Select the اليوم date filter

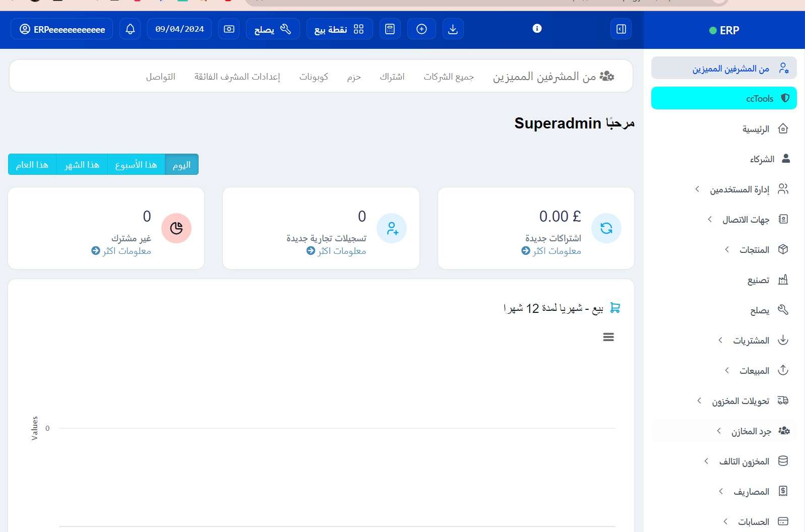pyautogui.click(x=181, y=165)
